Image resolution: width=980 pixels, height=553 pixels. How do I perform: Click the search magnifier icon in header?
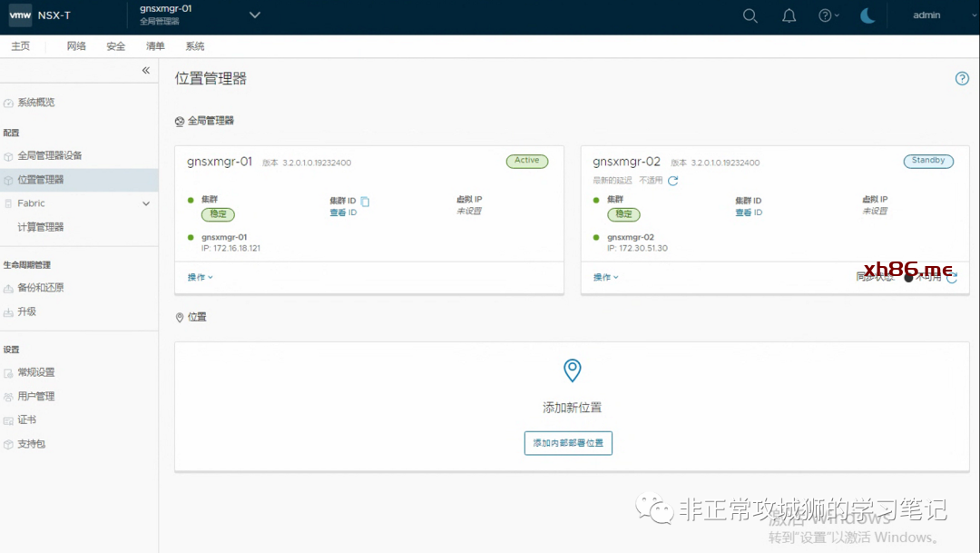click(750, 15)
